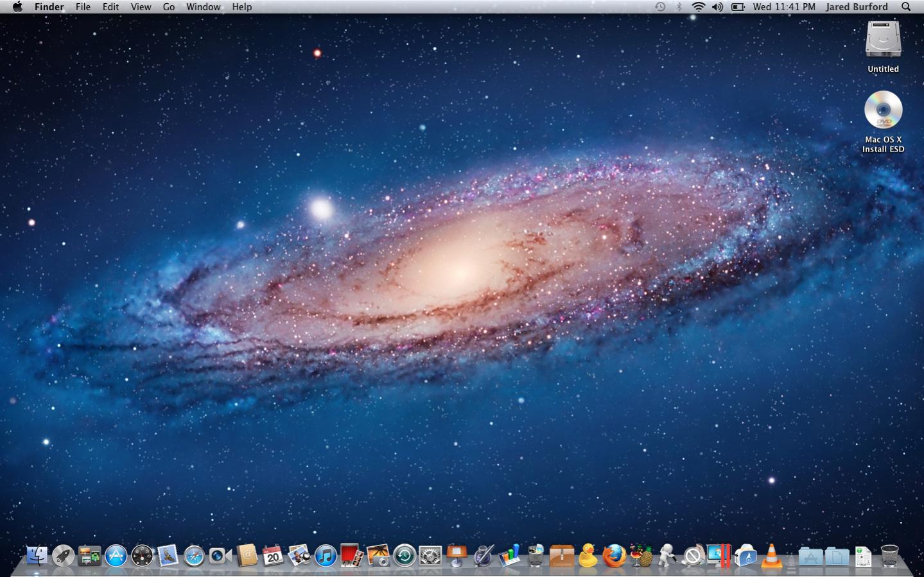Open PDF document stack in Dock

[864, 556]
